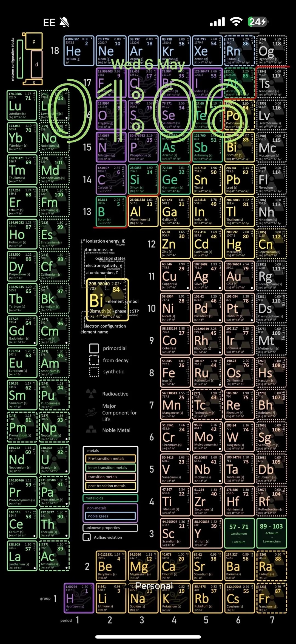This screenshot has height=644, width=296.
Task: Tap the home indicator bar
Action: 148,637
